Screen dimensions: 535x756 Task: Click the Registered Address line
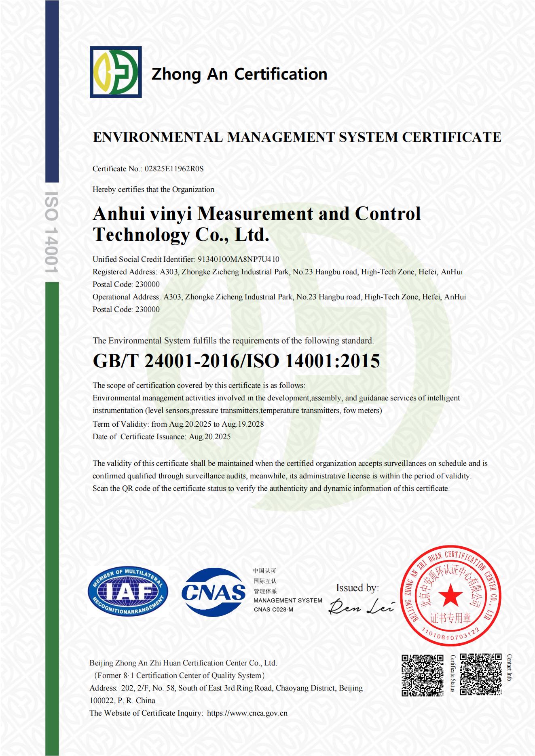(x=278, y=272)
